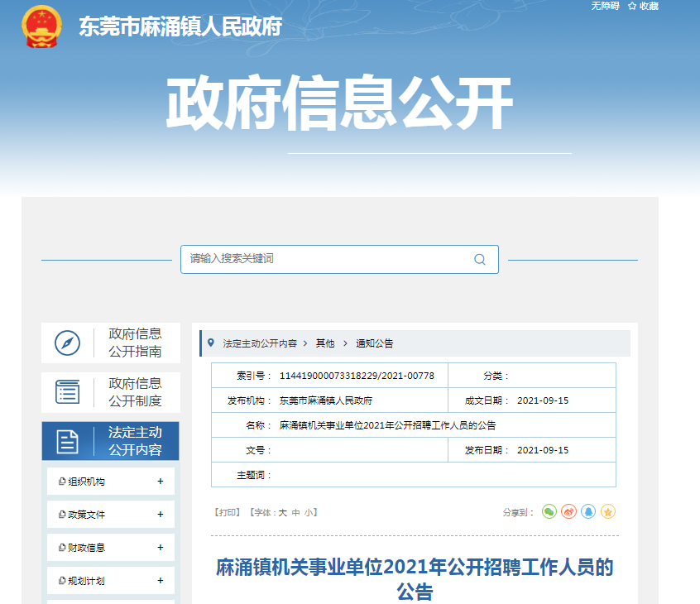Set font size to 小
700x604 pixels.
pos(308,513)
